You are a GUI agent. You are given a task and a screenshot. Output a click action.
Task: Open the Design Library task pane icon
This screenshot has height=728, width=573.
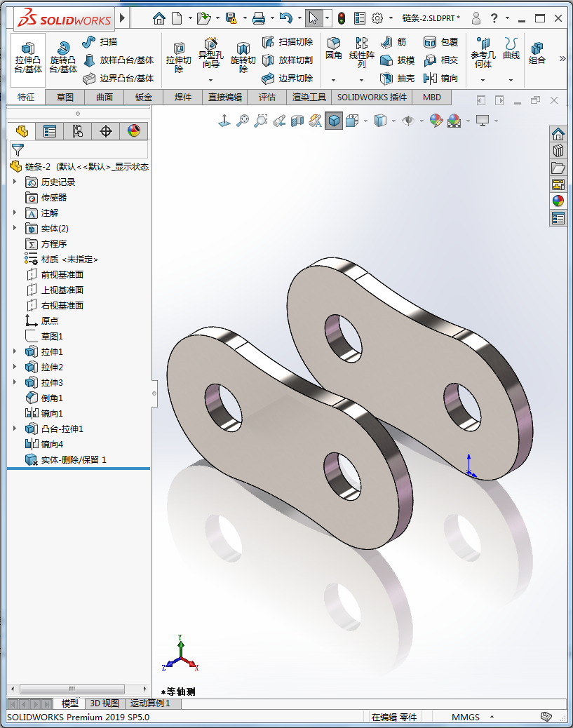[x=558, y=151]
